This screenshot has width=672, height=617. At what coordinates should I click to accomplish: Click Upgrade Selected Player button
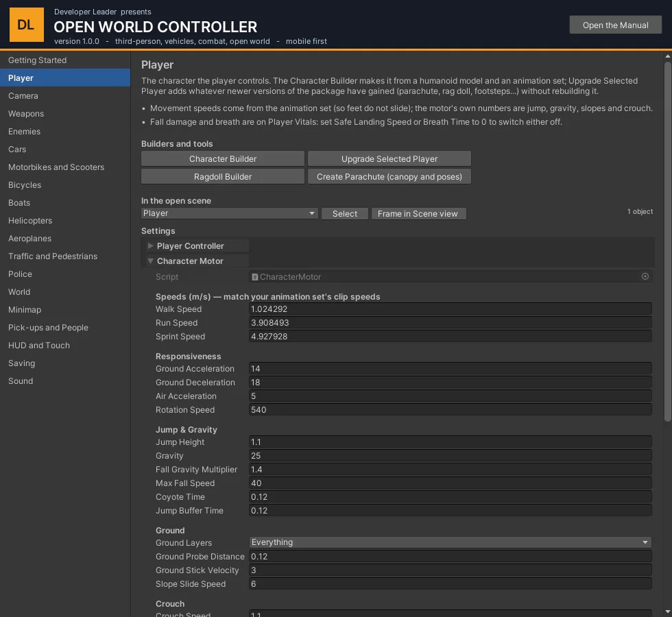click(389, 158)
